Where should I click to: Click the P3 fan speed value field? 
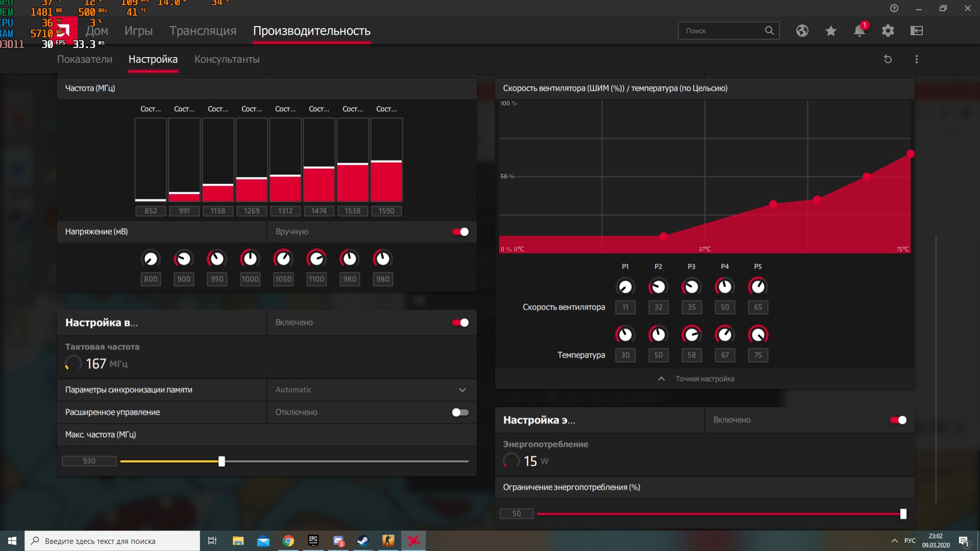click(691, 307)
